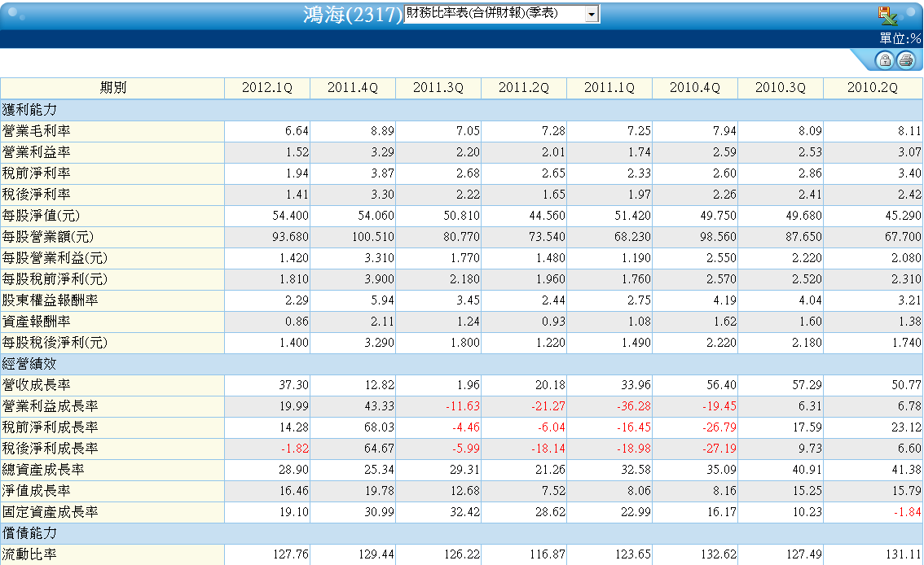The width and height of the screenshot is (924, 565).
Task: Select the 淨值成長率 row label
Action: tap(37, 491)
